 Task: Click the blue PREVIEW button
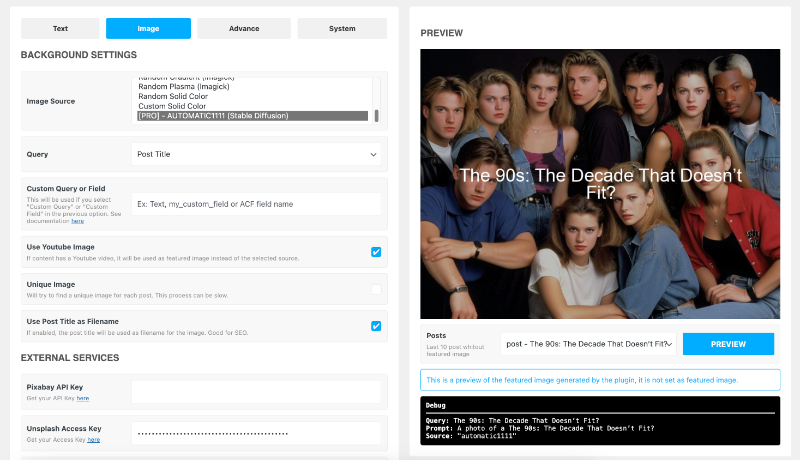pyautogui.click(x=728, y=344)
